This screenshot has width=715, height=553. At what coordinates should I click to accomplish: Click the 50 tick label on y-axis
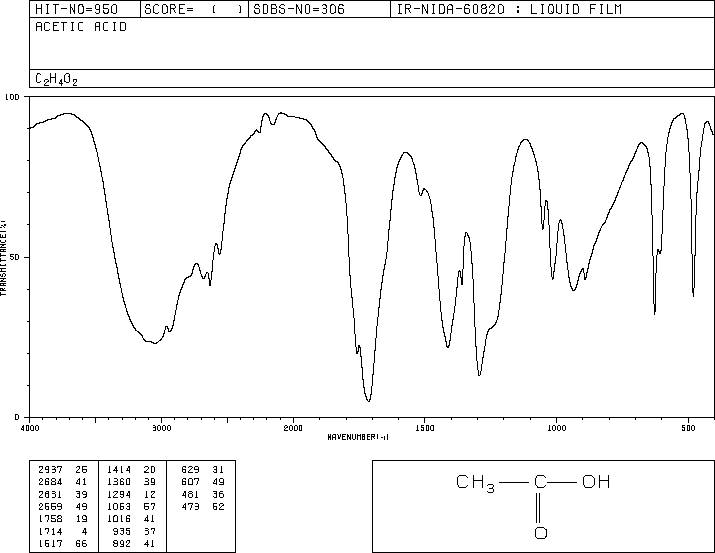point(15,257)
